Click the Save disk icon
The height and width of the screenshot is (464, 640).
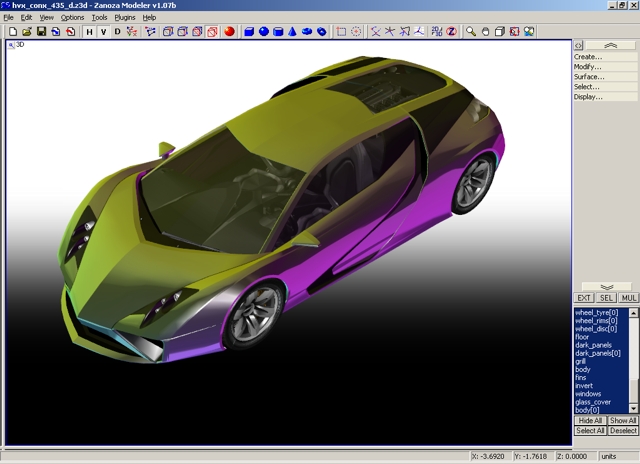tap(41, 32)
